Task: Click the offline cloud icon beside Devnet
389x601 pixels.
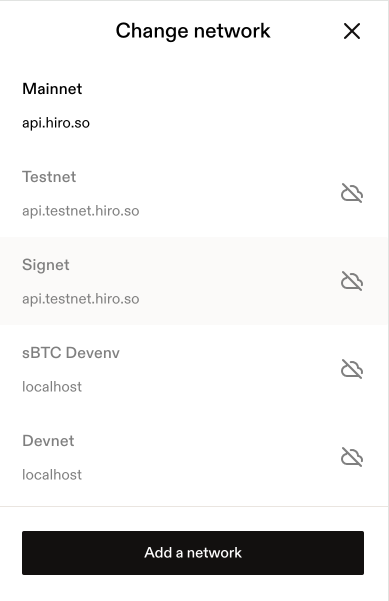Action: 352,457
